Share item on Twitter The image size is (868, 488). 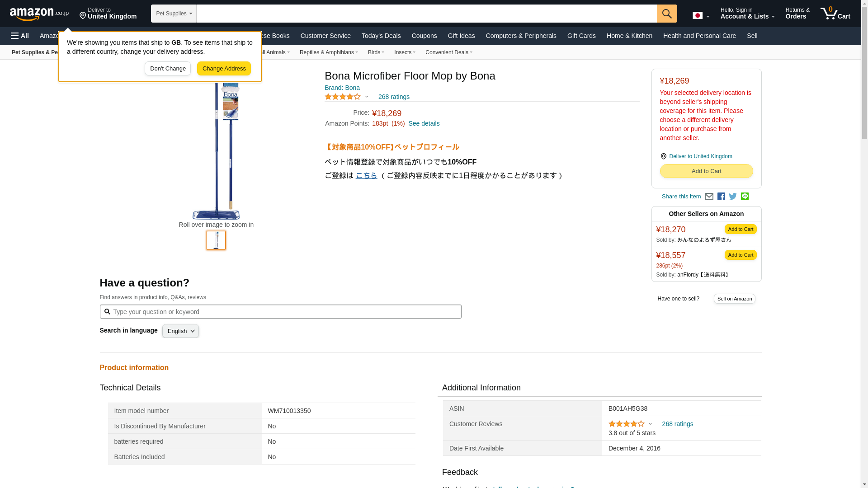click(733, 197)
